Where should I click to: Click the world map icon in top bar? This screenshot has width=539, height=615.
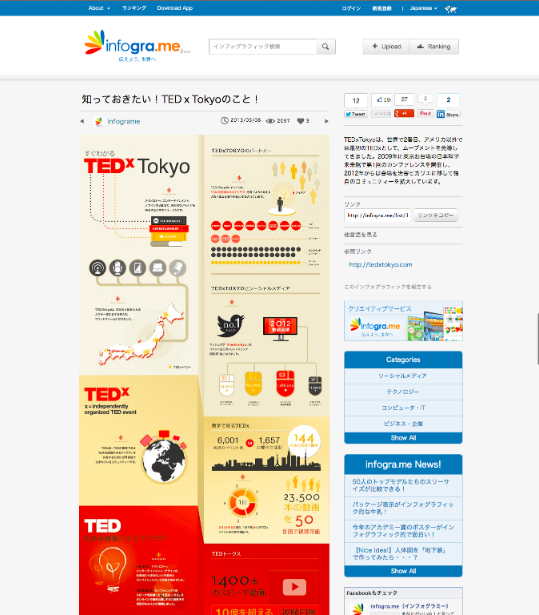pyautogui.click(x=450, y=8)
